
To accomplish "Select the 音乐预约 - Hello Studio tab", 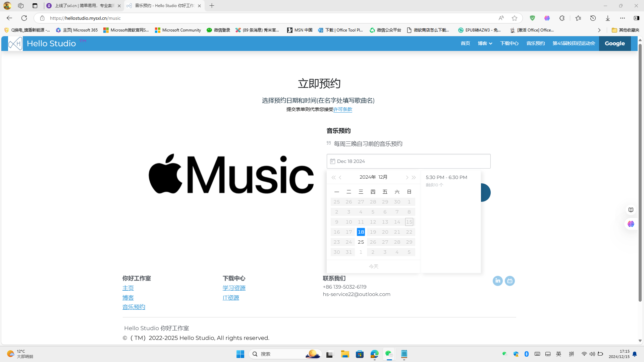I will pyautogui.click(x=164, y=6).
